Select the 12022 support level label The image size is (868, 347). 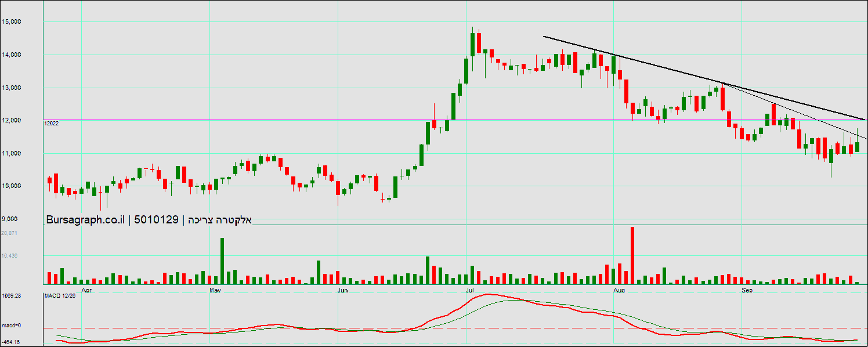51,124
